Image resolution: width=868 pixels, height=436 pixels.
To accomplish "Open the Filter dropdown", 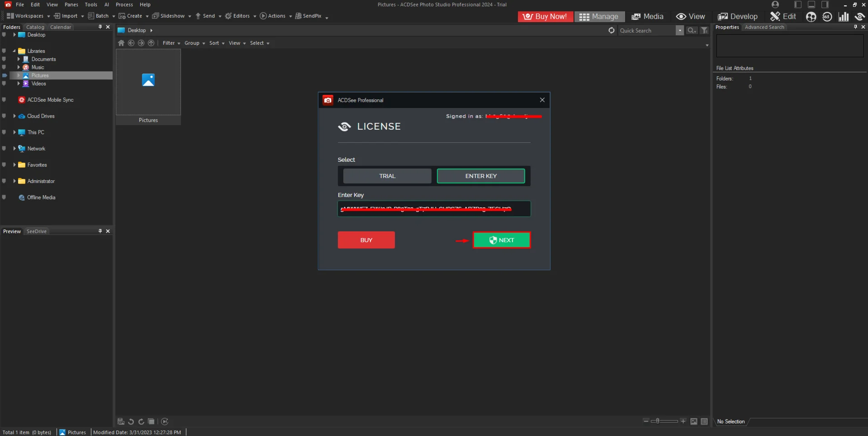I will (x=171, y=43).
